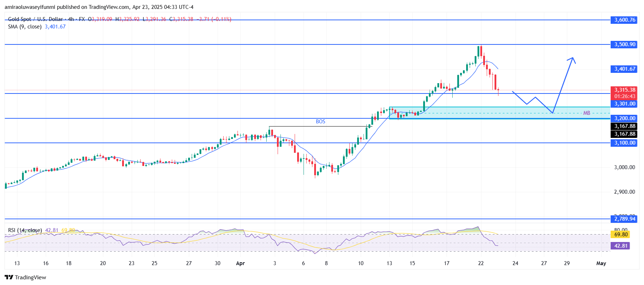The image size is (644, 285).
Task: Click the May label on the time axis
Action: pyautogui.click(x=601, y=263)
